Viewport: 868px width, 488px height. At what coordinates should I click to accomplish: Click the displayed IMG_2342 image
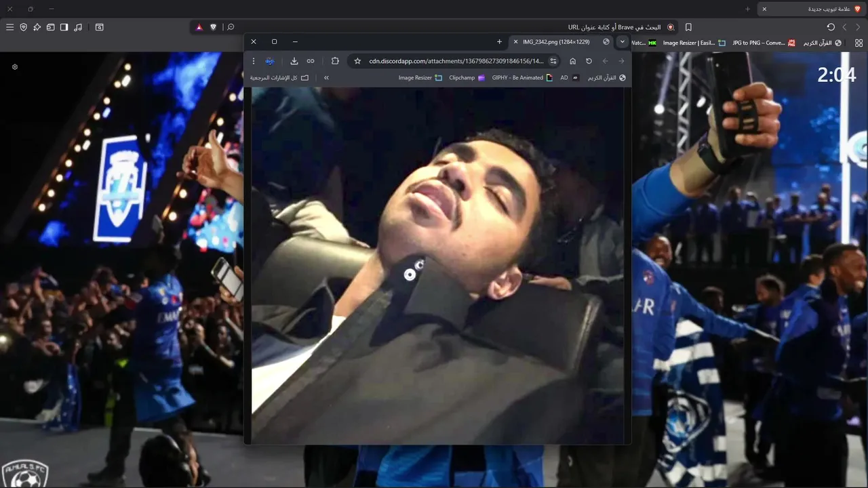437,266
